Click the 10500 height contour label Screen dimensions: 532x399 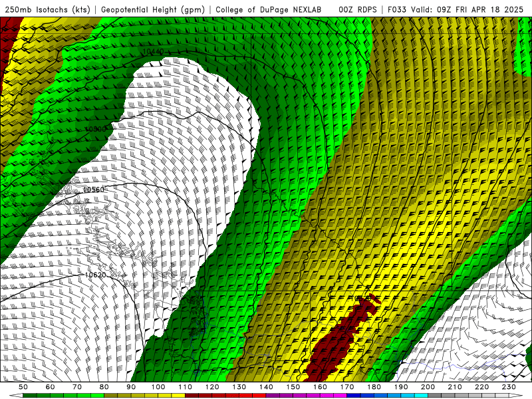click(x=95, y=129)
